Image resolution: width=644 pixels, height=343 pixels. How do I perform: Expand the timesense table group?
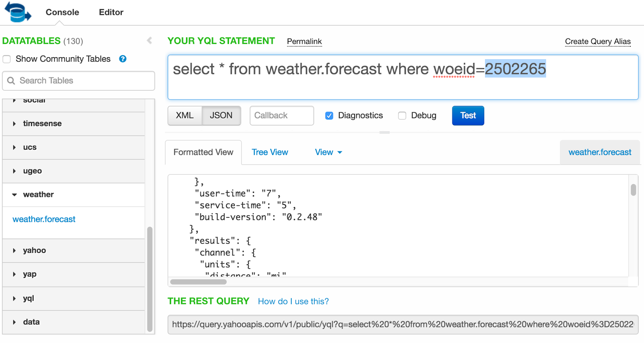click(x=14, y=124)
